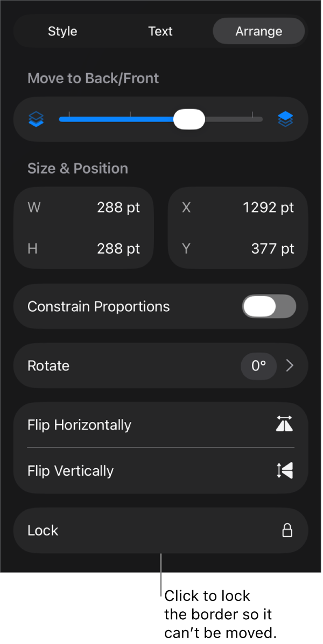Edit the width value of 288 pt
The image size is (323, 644).
point(118,207)
